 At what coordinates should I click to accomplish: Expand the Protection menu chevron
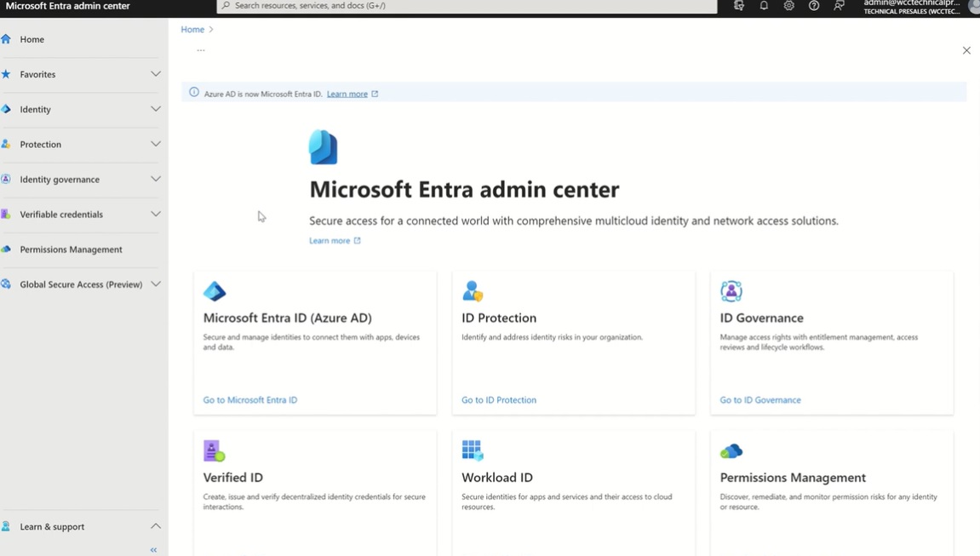(156, 144)
